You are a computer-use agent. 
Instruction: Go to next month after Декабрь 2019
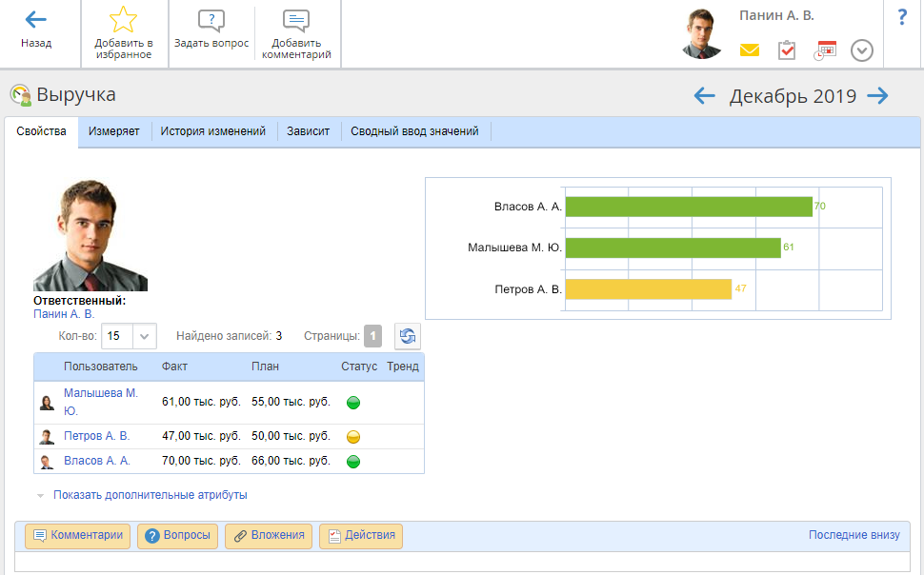click(x=877, y=95)
